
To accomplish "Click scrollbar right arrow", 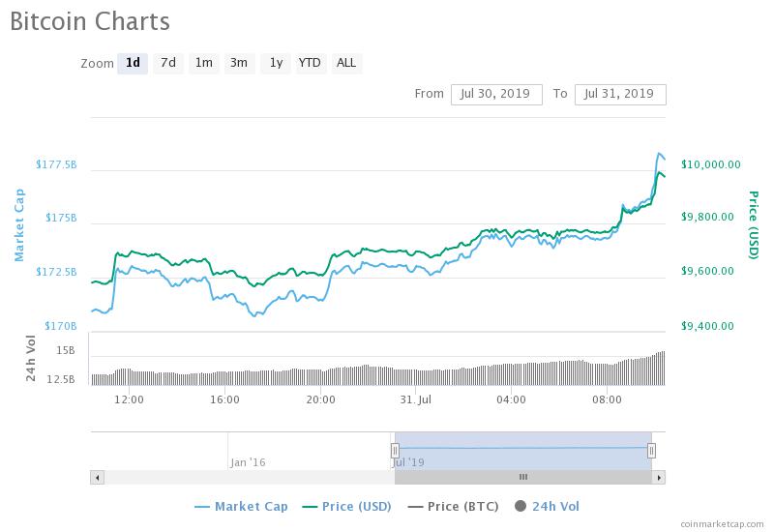I will click(658, 477).
